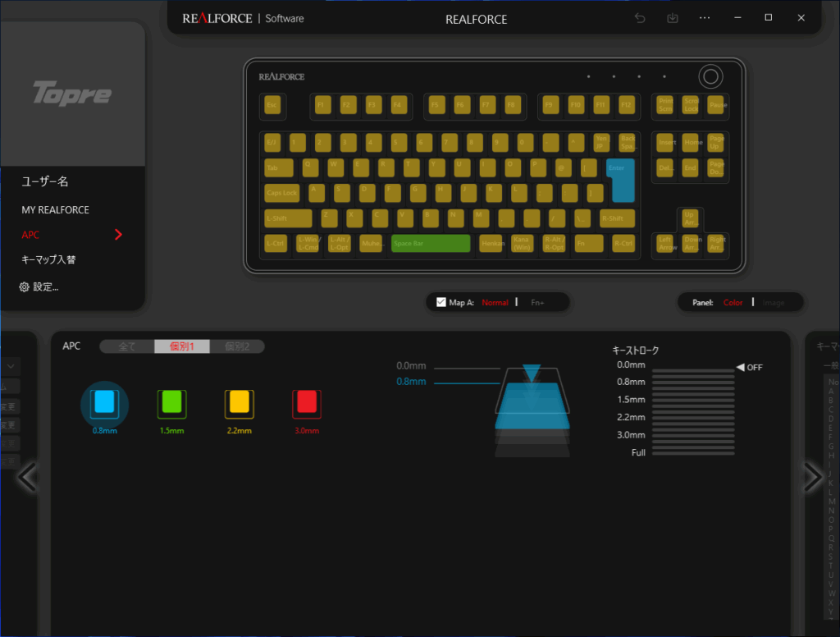The height and width of the screenshot is (637, 840).
Task: Click the Up Arrow key on keyboard map
Action: [x=690, y=218]
